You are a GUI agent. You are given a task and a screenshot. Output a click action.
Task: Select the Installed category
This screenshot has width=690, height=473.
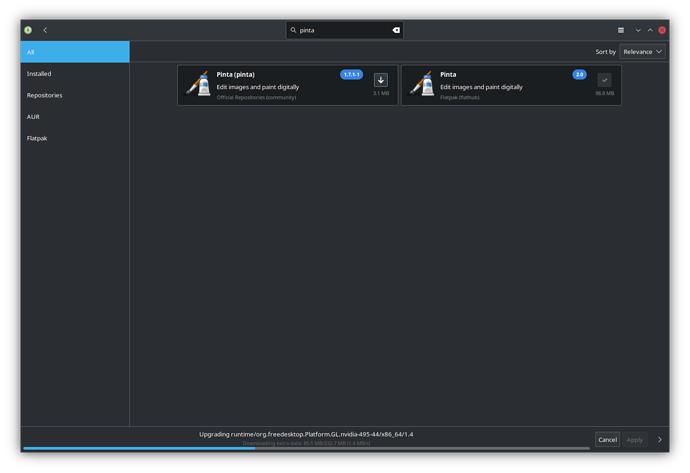(x=75, y=73)
